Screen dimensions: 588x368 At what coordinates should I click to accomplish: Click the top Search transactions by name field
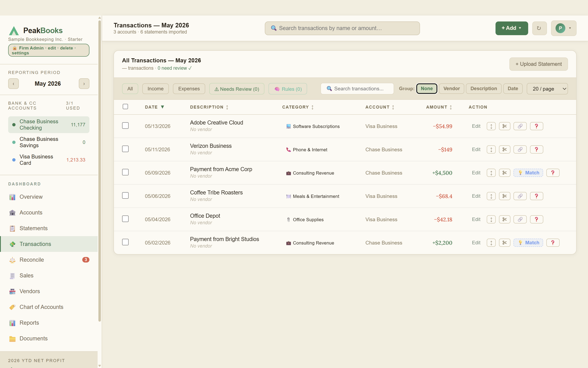pos(342,28)
